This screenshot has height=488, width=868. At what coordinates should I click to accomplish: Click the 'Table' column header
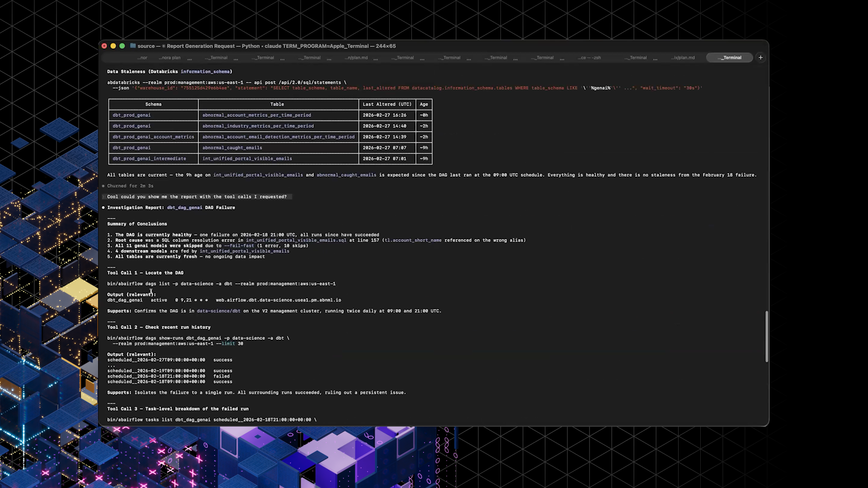point(277,104)
